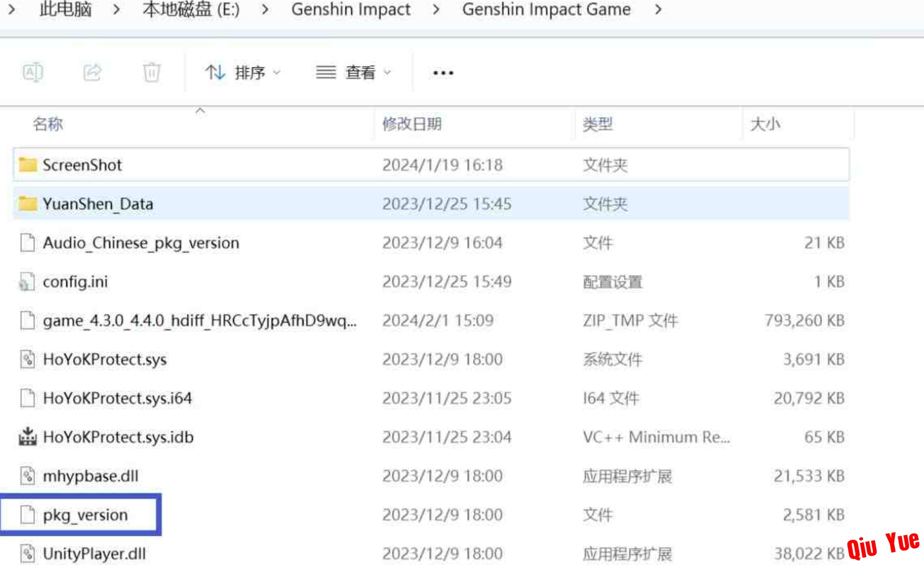Click the game_4.3.0_4.4.0_hdiff file icon
Screen dimensions: 924x565
[28, 320]
